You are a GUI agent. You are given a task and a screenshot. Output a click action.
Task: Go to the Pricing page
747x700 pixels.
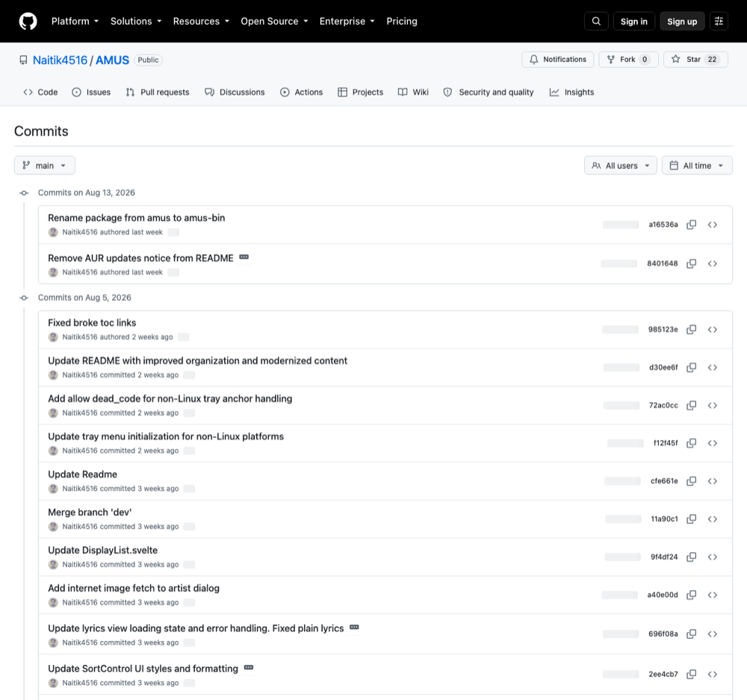(402, 22)
